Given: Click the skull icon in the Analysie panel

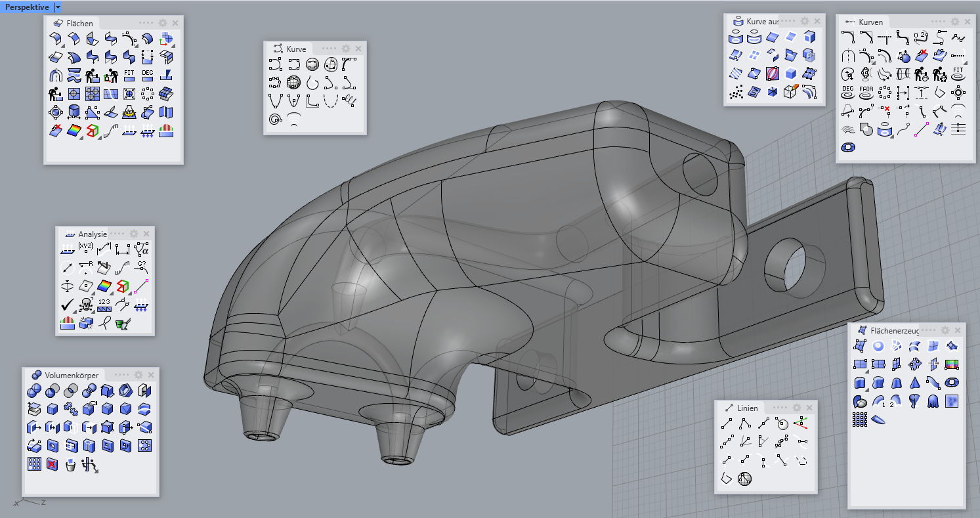Looking at the screenshot, I should [x=85, y=305].
